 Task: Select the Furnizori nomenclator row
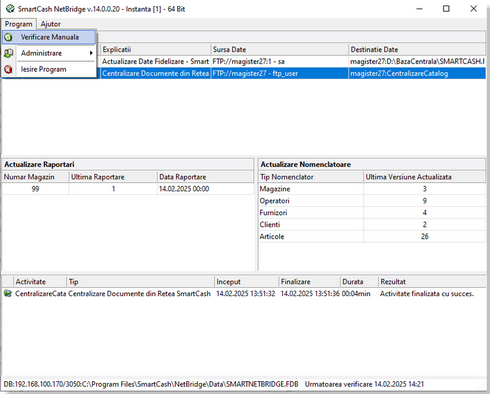tap(372, 213)
